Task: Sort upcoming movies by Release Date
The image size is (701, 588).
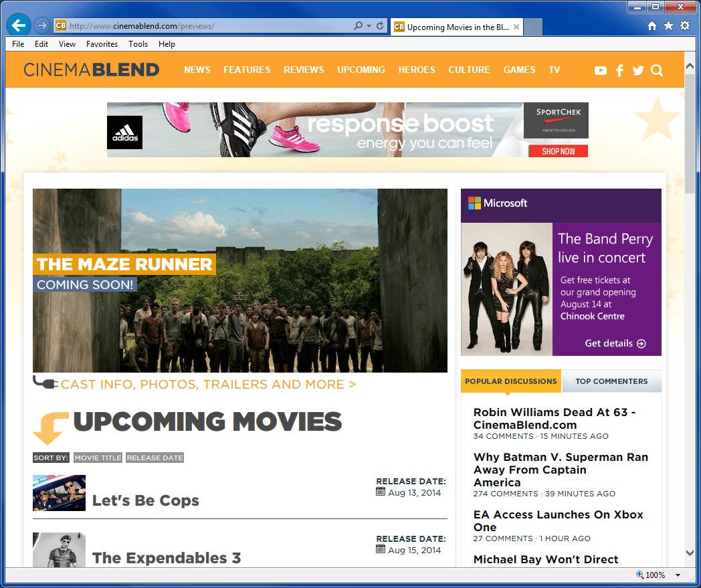Action: click(155, 458)
